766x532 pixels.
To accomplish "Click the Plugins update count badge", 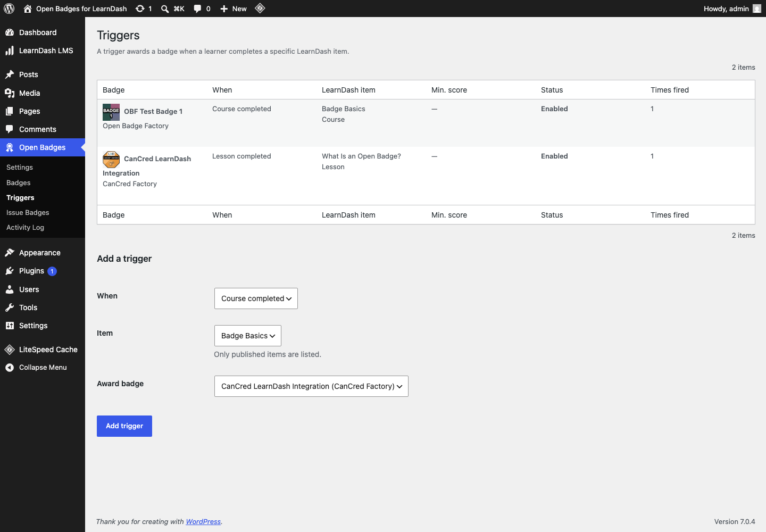I will point(52,271).
